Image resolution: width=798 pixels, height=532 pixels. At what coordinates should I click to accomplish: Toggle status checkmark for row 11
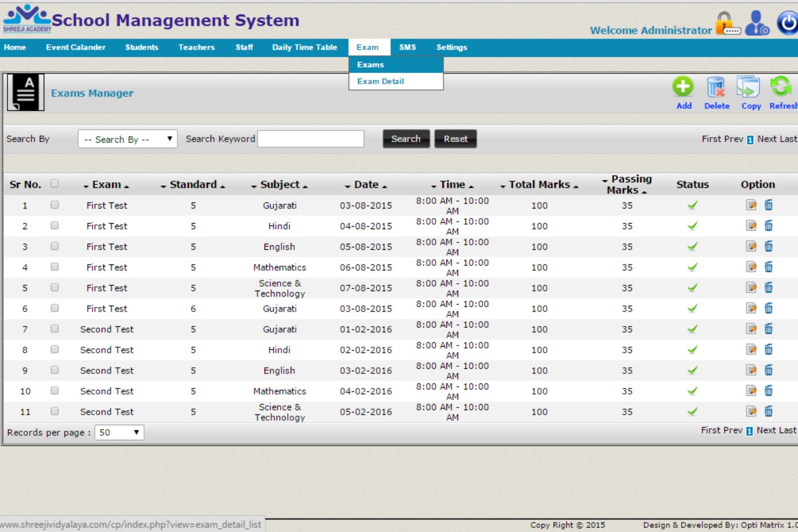click(x=693, y=412)
